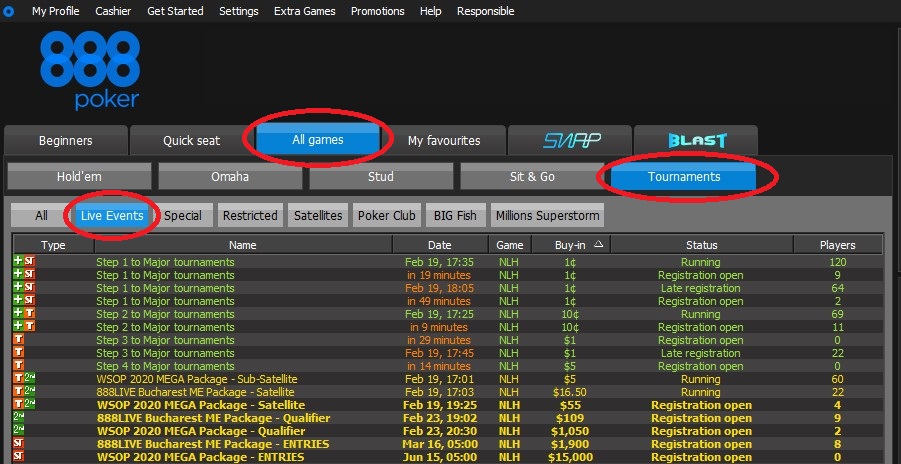The image size is (901, 464).
Task: Click the 888poker logo
Action: tap(90, 70)
